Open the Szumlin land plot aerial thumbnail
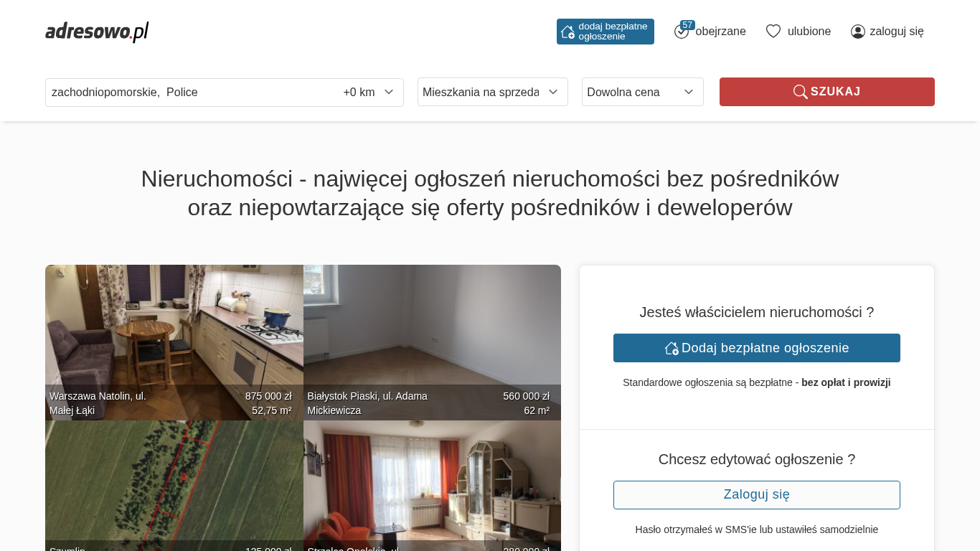The height and width of the screenshot is (551, 980). pos(174,486)
